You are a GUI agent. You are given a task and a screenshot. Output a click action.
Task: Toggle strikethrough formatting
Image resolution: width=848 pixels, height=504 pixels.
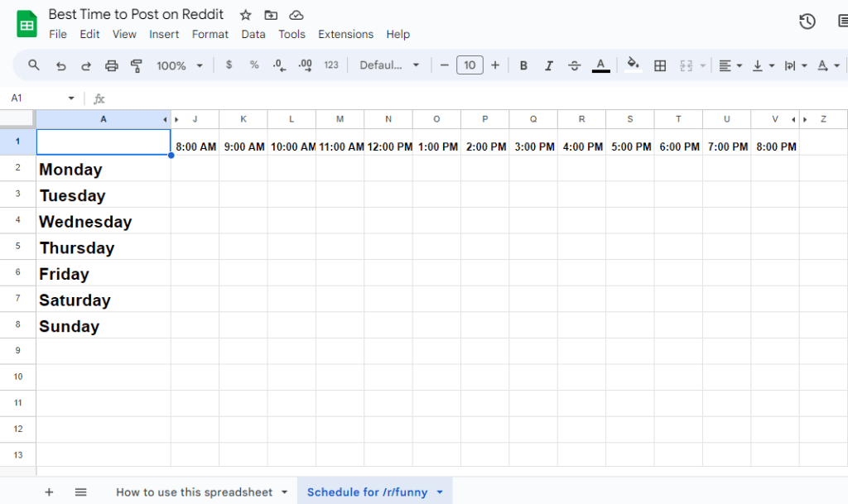[574, 65]
